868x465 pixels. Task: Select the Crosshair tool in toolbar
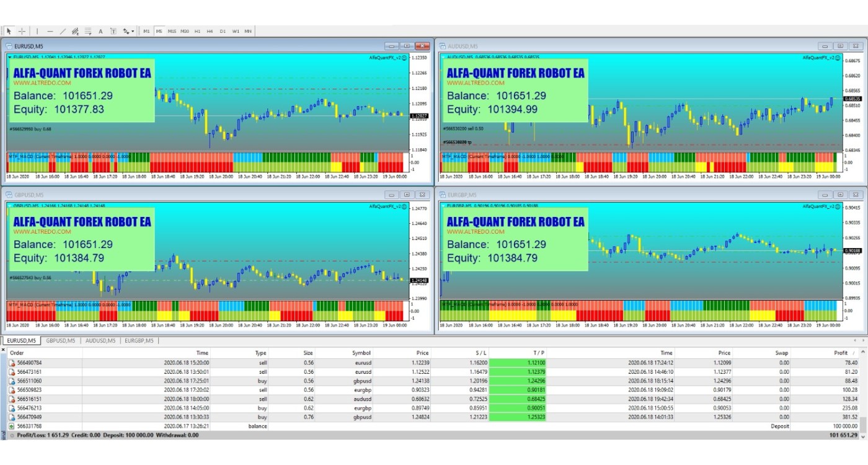(x=22, y=31)
